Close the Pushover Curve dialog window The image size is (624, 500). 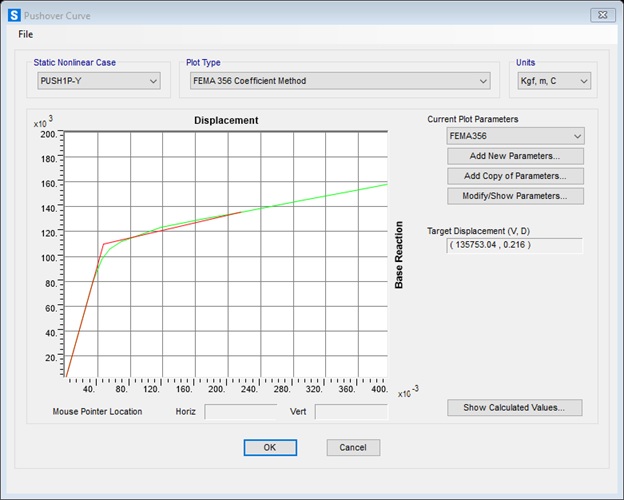coord(602,15)
